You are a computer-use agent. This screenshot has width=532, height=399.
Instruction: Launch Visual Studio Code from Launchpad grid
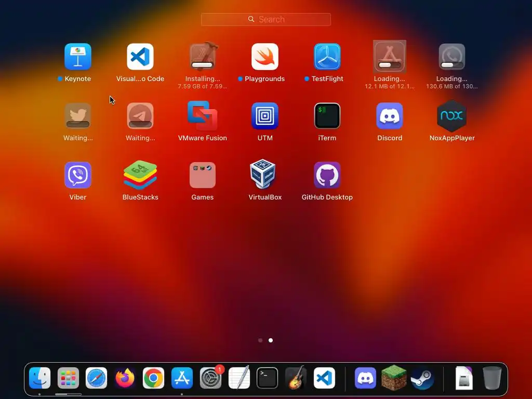point(140,57)
